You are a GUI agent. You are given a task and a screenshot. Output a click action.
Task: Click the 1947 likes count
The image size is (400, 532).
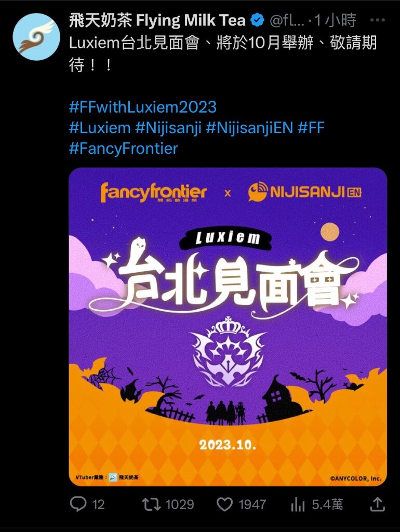[x=252, y=504]
